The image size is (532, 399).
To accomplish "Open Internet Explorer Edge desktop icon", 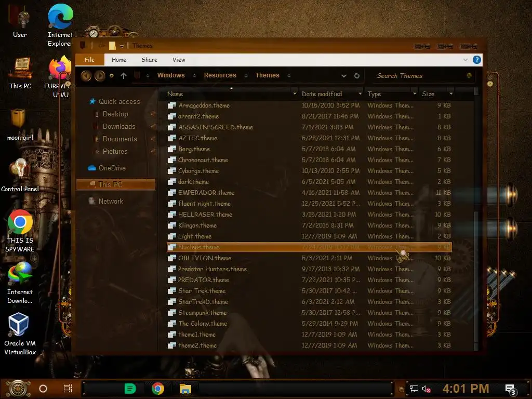I will click(60, 25).
